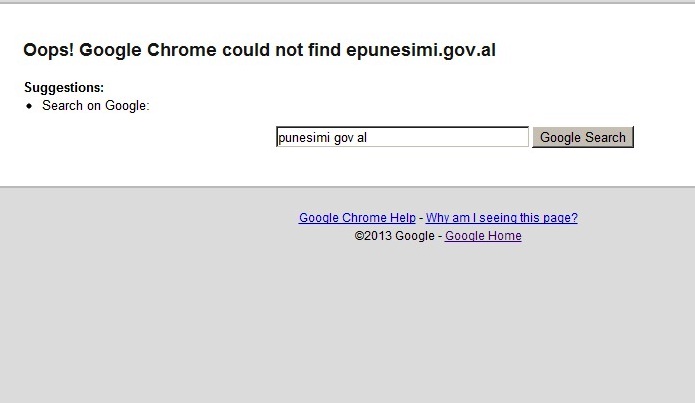Click the empty right end of the search field
Screen dimensions: 695x403
(488, 137)
